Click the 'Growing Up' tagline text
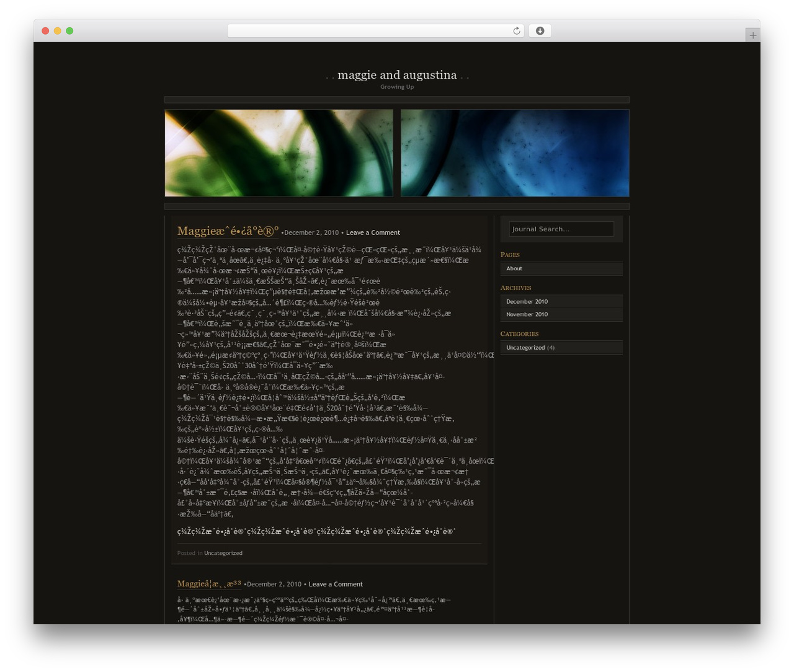794x672 pixels. tap(397, 87)
